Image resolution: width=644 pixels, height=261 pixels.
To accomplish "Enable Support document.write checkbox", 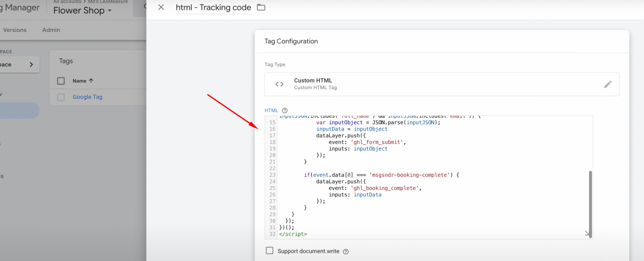I will click(269, 251).
